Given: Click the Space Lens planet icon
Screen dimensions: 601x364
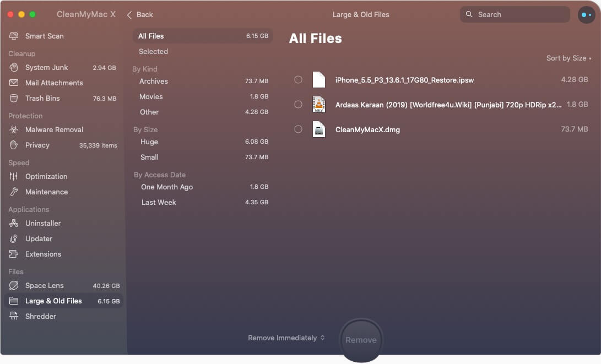Looking at the screenshot, I should [14, 285].
